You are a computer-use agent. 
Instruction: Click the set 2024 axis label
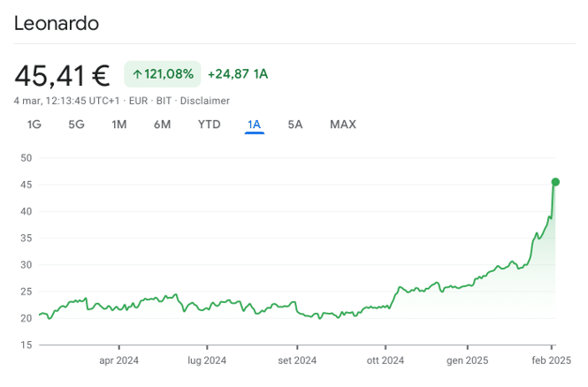coord(297,360)
